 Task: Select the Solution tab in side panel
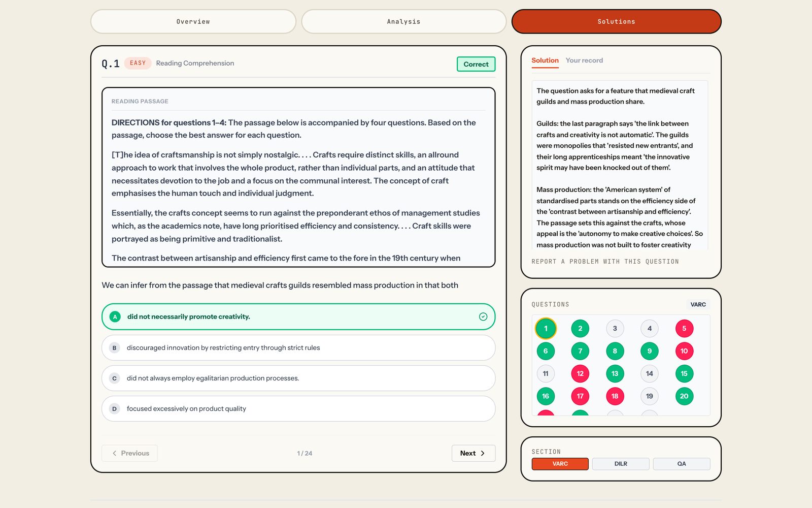(x=545, y=60)
